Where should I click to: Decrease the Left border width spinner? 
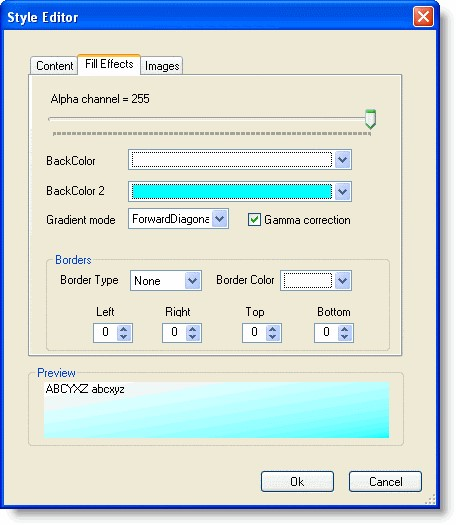coord(124,336)
